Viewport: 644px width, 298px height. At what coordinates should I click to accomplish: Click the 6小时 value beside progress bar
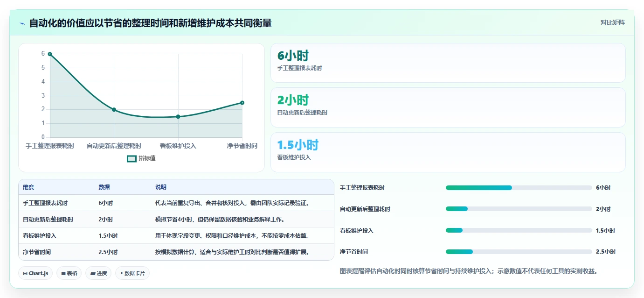point(603,188)
